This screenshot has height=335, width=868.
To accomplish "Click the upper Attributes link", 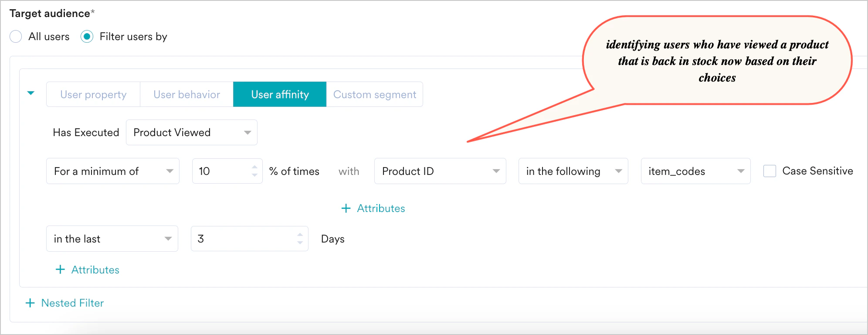I will coord(381,209).
